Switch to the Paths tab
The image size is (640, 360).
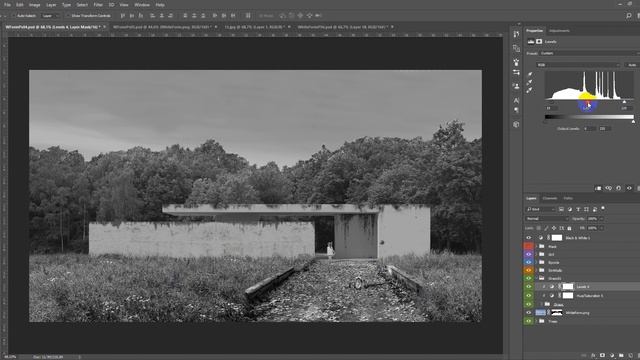click(568, 198)
